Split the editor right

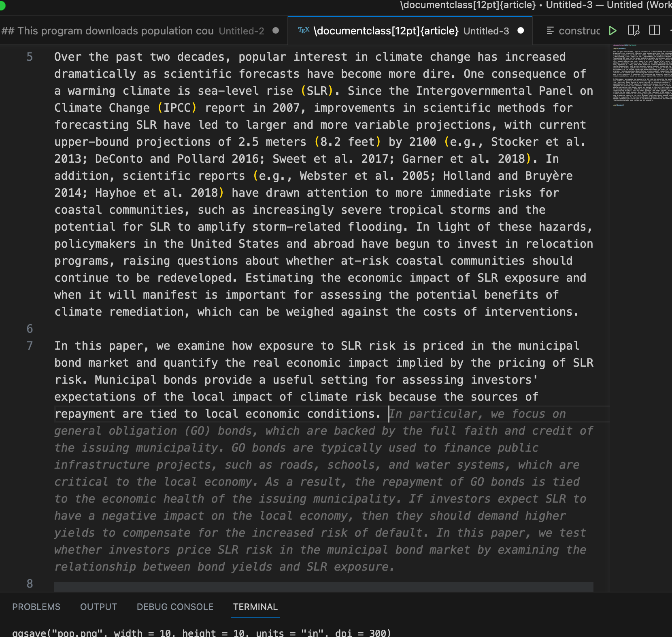[x=655, y=31]
